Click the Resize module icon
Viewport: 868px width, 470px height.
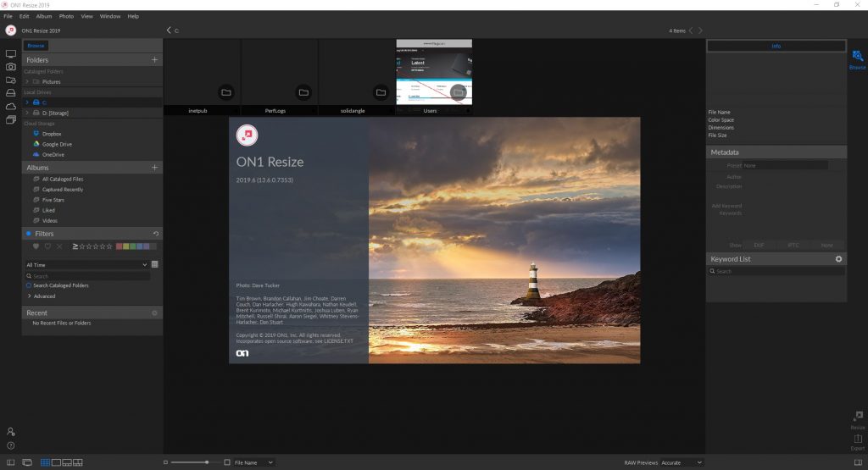(858, 419)
